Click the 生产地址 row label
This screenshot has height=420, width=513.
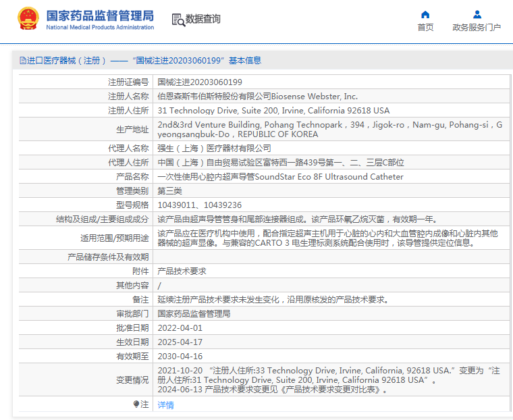[132, 130]
